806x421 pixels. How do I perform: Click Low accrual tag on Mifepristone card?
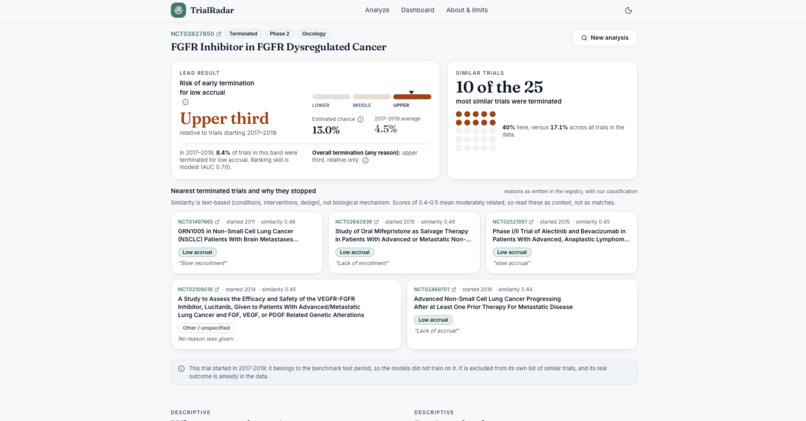pos(355,252)
